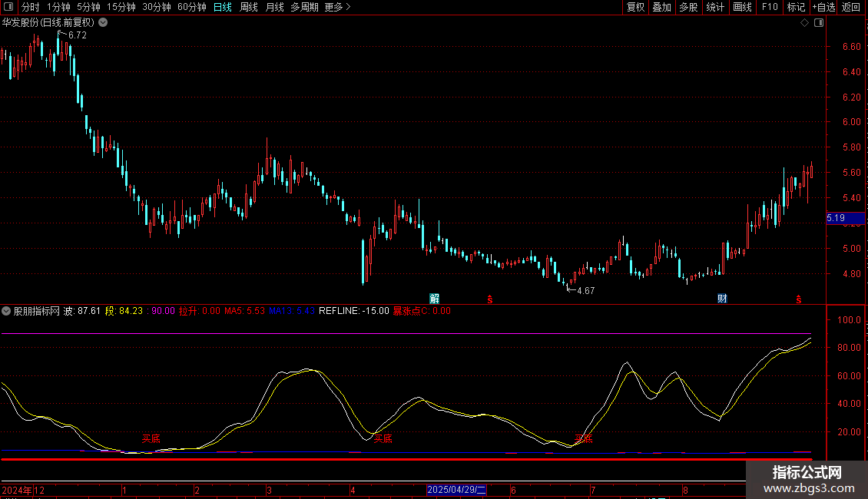Click the 财 financial report marker
868x499 pixels.
[722, 299]
